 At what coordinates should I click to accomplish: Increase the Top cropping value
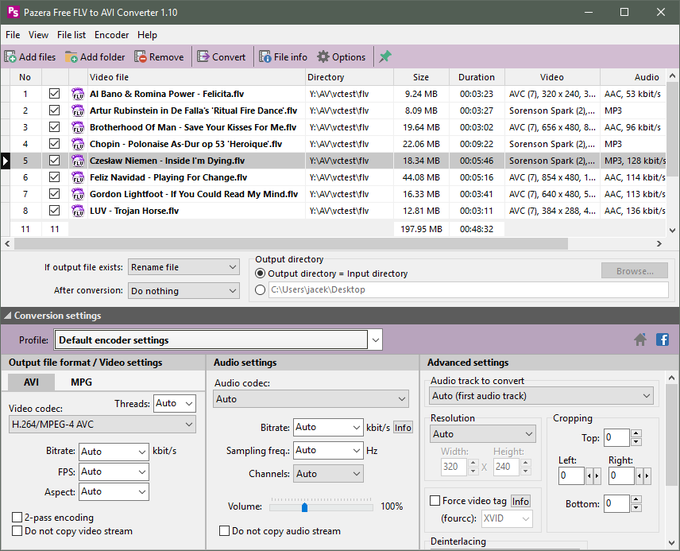click(636, 433)
